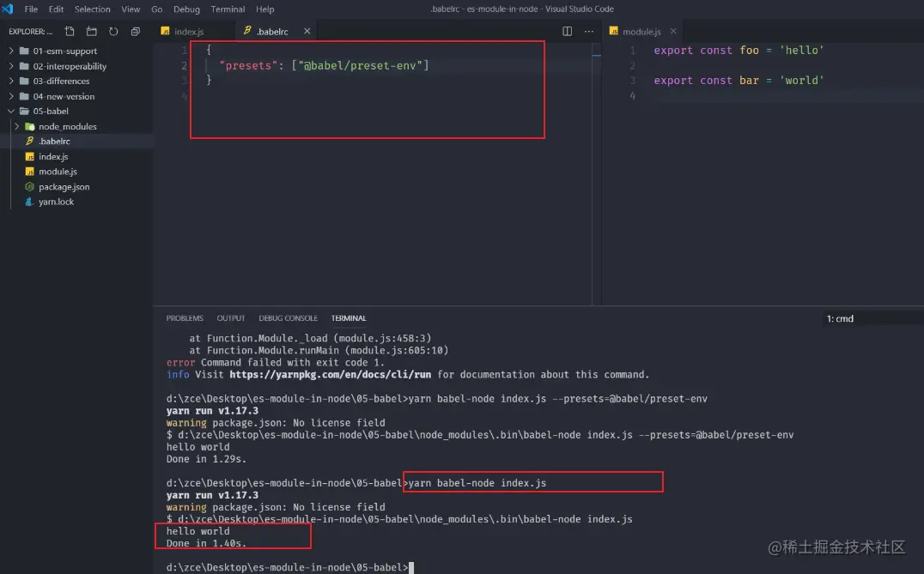Viewport: 924px width, 574px height.
Task: Expand the 02-interoperability folder
Action: [x=10, y=66]
